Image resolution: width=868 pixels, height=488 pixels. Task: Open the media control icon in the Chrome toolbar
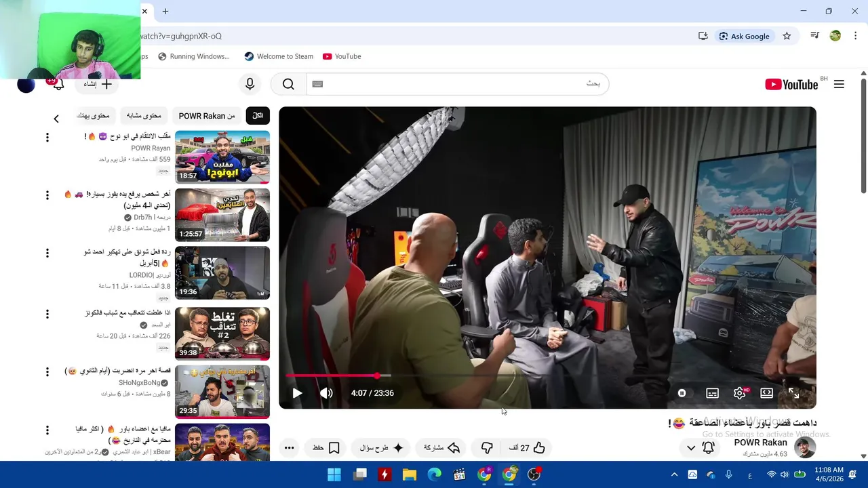pyautogui.click(x=815, y=36)
